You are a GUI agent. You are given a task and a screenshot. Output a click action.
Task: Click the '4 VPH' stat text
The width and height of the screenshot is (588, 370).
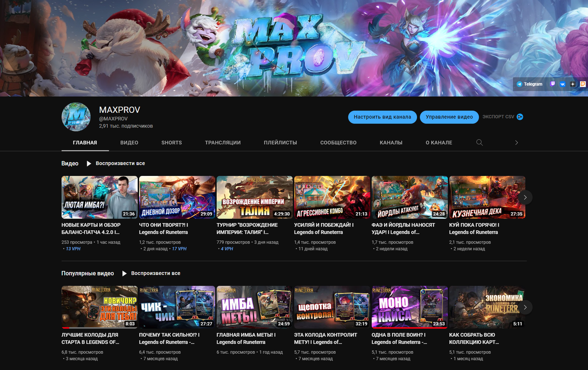point(226,249)
